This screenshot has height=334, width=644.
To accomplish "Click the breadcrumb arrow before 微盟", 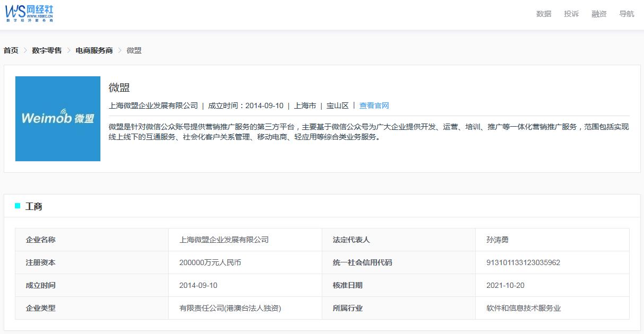I will pos(120,50).
